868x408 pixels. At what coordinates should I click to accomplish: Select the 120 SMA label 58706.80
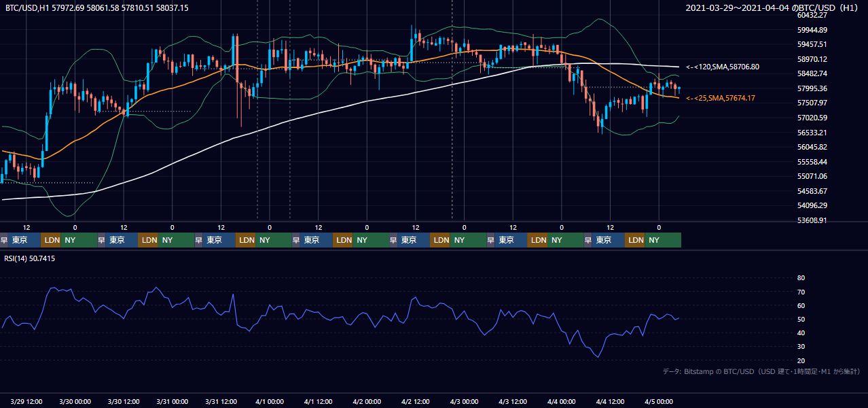coord(723,67)
